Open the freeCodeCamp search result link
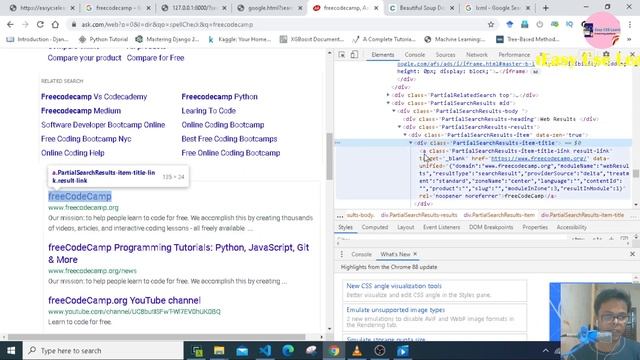The image size is (640, 360). (x=80, y=196)
